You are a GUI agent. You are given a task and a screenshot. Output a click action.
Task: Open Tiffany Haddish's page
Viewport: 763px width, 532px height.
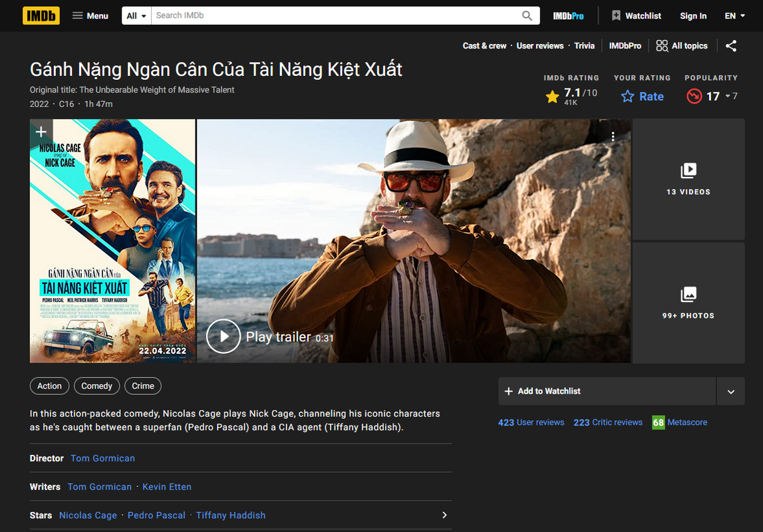tap(231, 515)
